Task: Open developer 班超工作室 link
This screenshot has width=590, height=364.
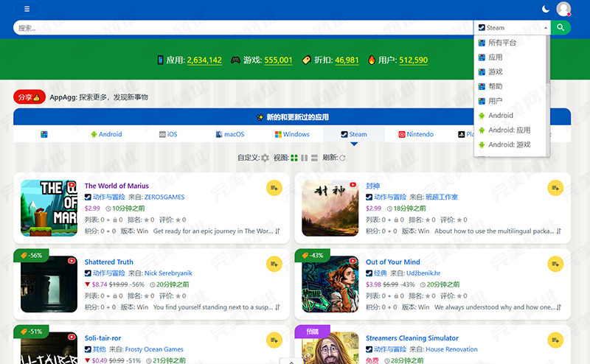Action: point(442,197)
